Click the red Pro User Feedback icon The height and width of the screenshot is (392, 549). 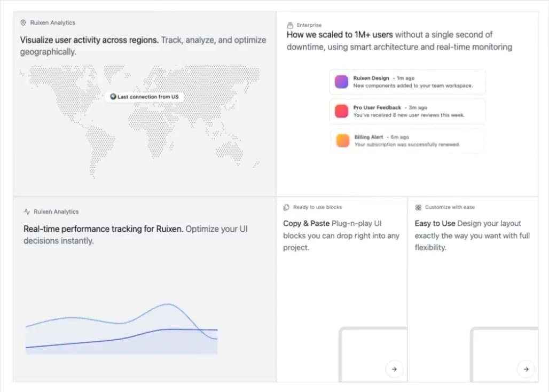pyautogui.click(x=341, y=111)
